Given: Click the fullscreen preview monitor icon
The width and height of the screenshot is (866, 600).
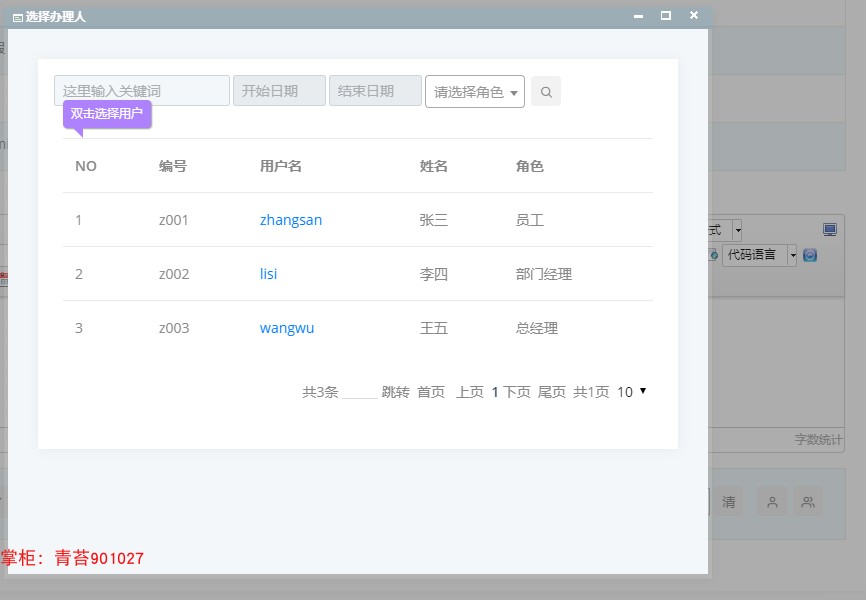Looking at the screenshot, I should tap(828, 229).
